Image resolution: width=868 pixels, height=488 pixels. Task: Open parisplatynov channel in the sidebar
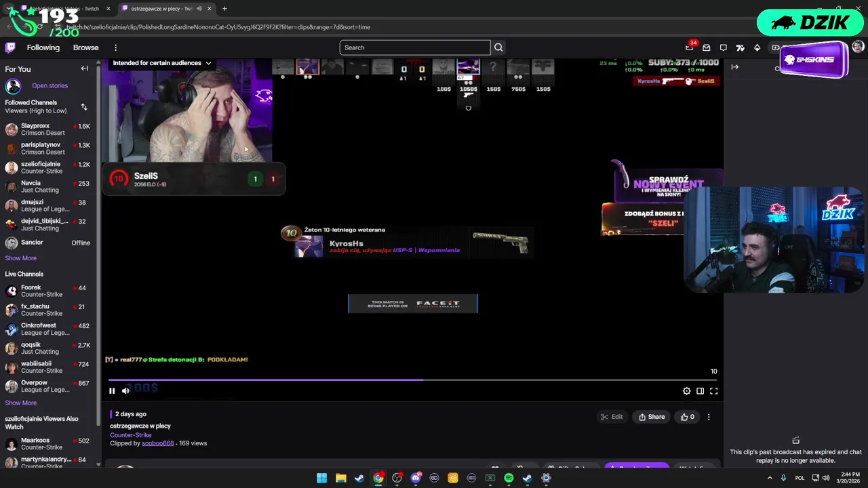[x=47, y=148]
